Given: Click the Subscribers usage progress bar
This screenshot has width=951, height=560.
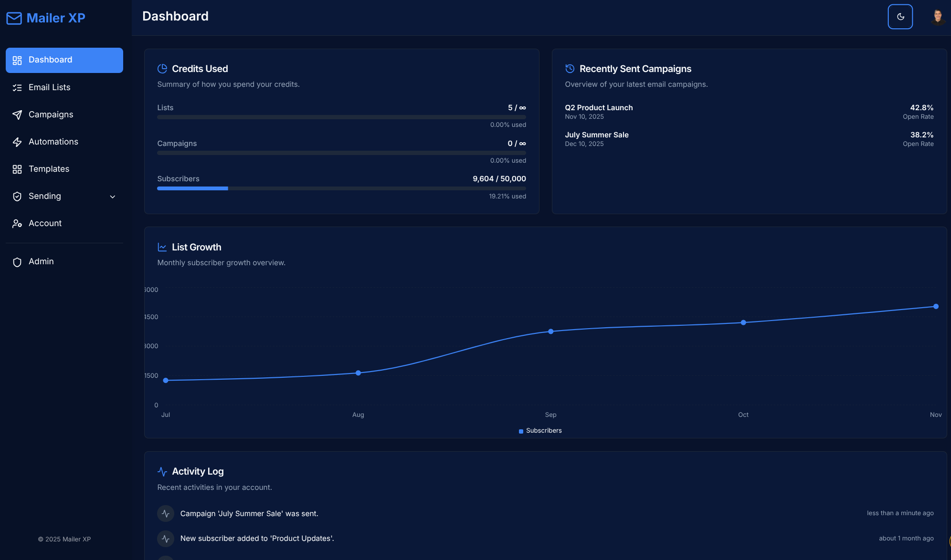Looking at the screenshot, I should click(x=341, y=188).
